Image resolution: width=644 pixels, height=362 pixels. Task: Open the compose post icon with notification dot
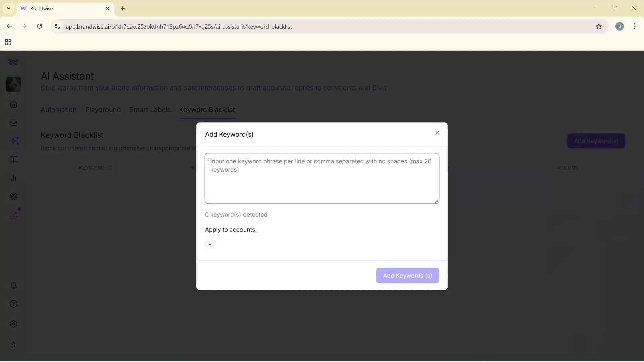(13, 215)
